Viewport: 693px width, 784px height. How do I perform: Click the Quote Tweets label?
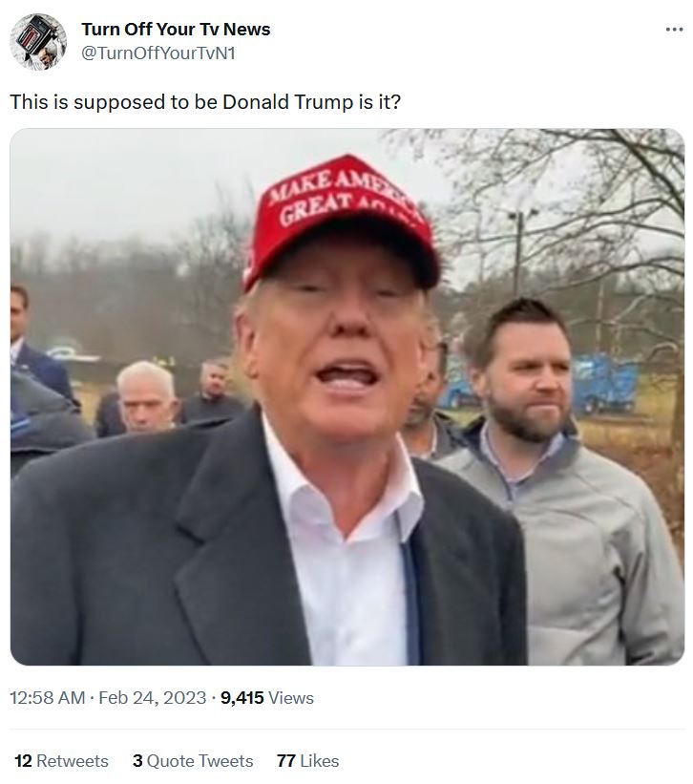click(199, 760)
